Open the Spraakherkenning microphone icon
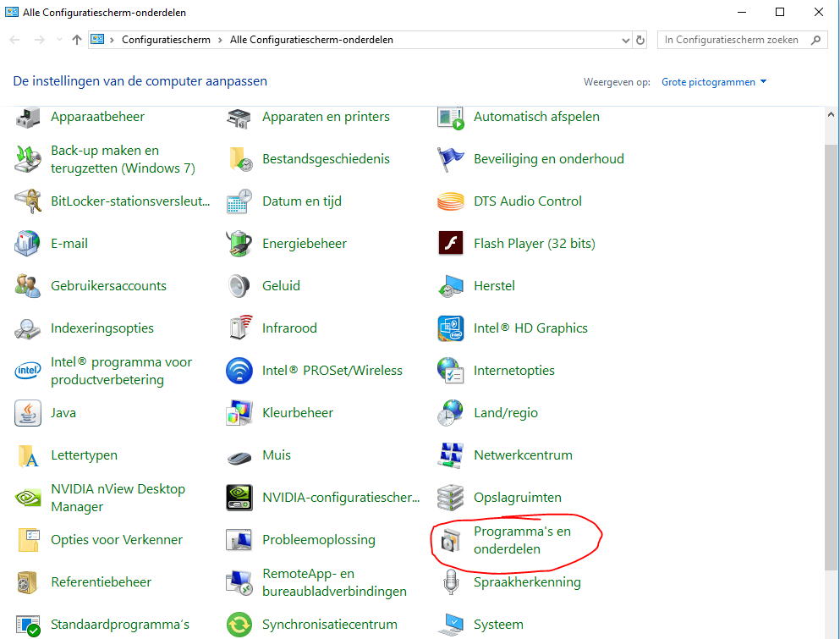Screen dimensions: 840x639 (x=451, y=582)
